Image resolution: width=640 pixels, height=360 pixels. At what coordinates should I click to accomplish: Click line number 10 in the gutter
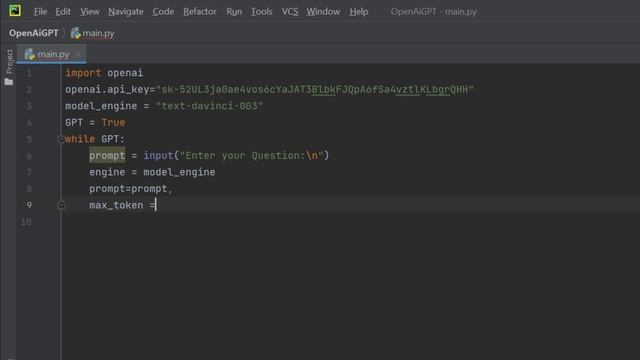click(26, 222)
